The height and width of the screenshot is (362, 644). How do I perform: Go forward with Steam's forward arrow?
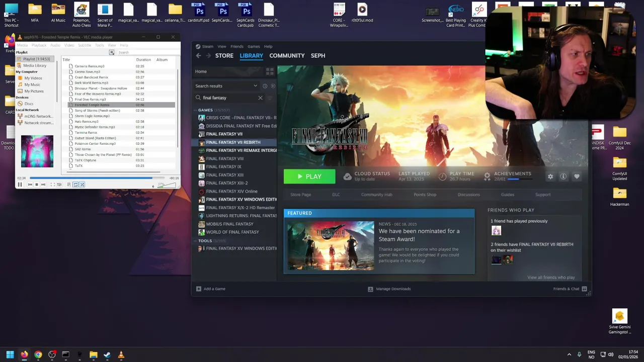point(208,56)
